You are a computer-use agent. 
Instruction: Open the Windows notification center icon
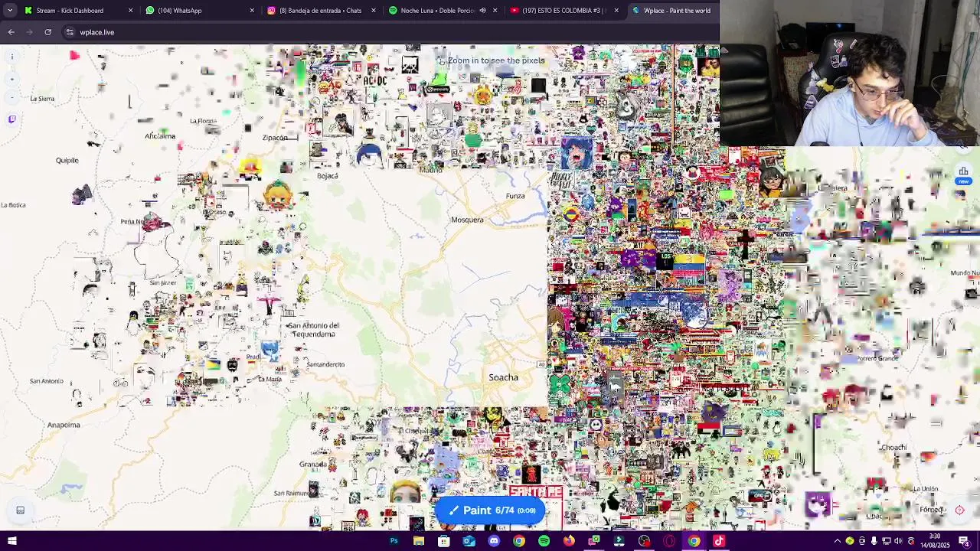pos(964,541)
